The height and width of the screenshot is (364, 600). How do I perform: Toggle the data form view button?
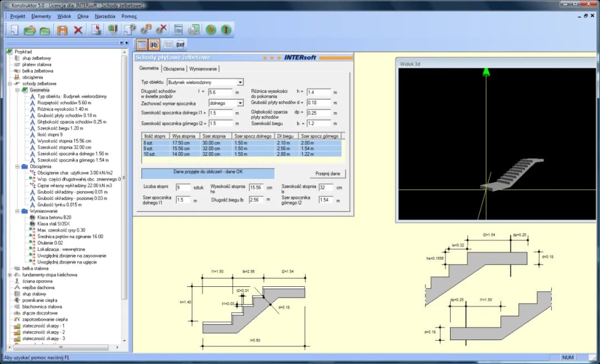coord(142,45)
